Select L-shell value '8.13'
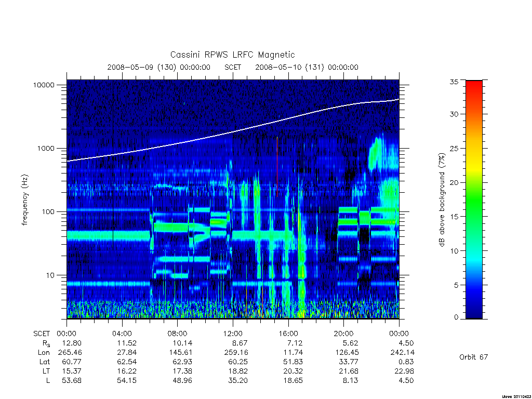The image size is (532, 399). (x=351, y=381)
